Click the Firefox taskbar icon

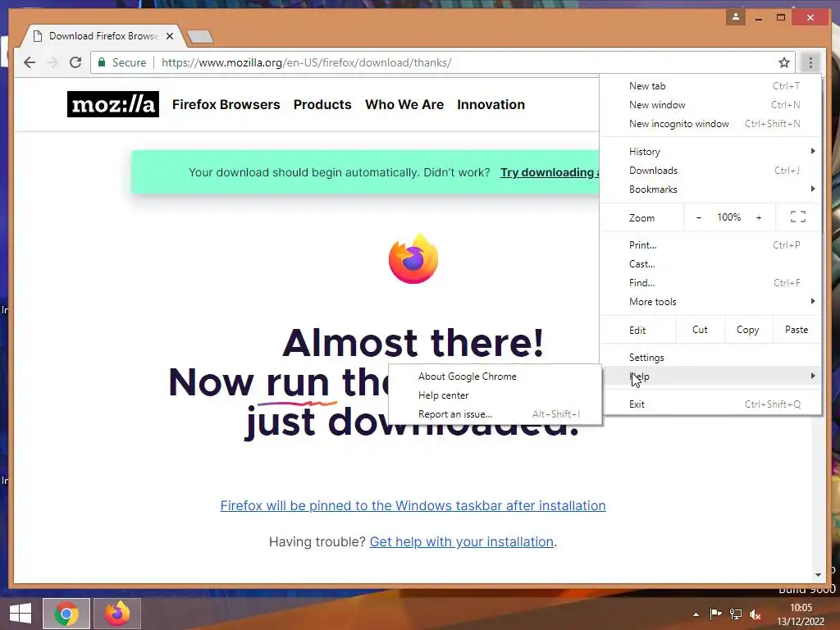(x=117, y=614)
